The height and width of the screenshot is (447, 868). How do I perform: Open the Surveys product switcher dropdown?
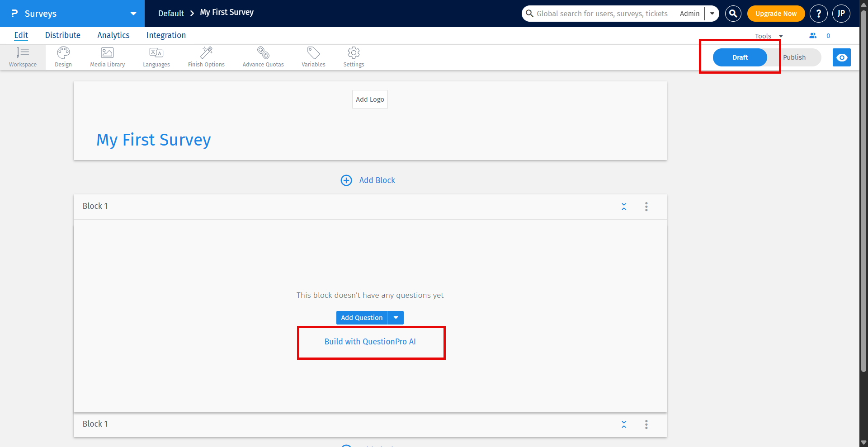point(132,13)
